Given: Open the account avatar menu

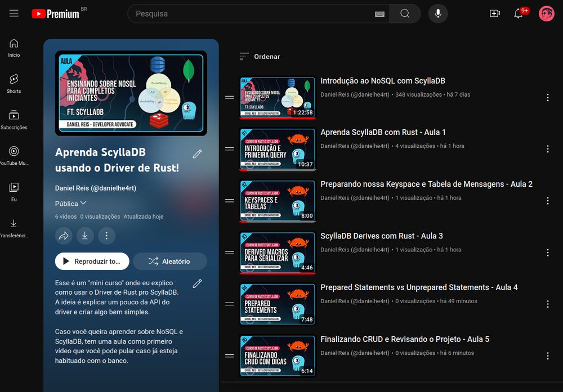Looking at the screenshot, I should (x=547, y=13).
